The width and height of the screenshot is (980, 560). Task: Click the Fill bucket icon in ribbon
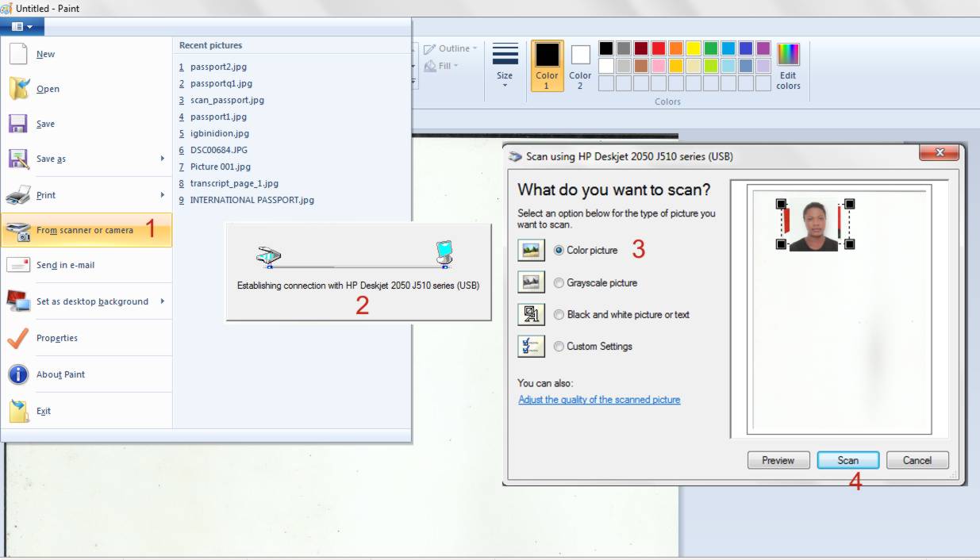point(430,67)
